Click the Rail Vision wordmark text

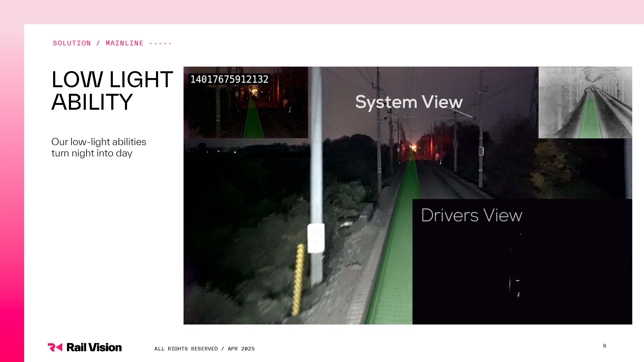[94, 348]
